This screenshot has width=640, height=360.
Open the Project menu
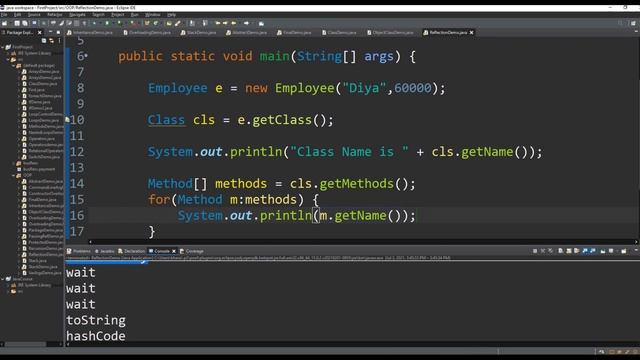tap(118, 15)
